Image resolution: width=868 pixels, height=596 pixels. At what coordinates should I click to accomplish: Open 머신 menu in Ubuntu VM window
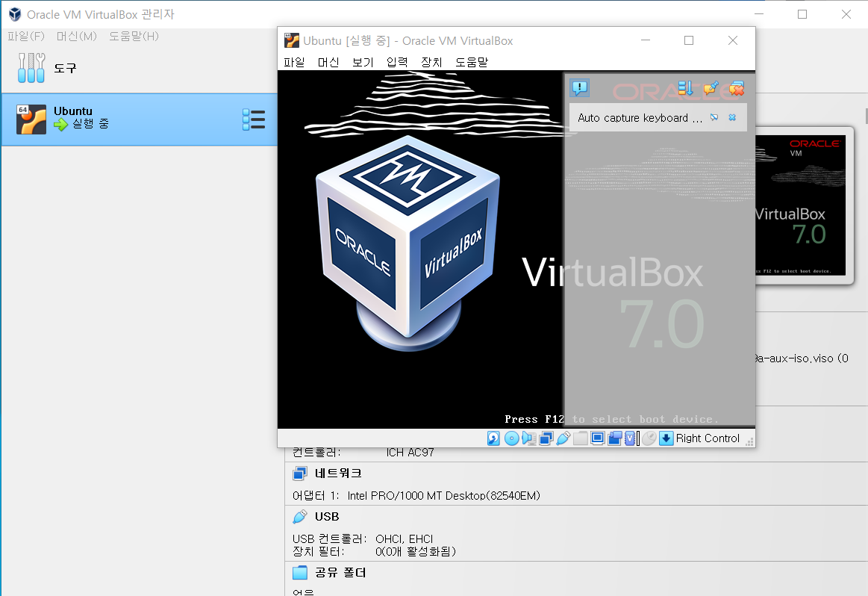pyautogui.click(x=328, y=62)
